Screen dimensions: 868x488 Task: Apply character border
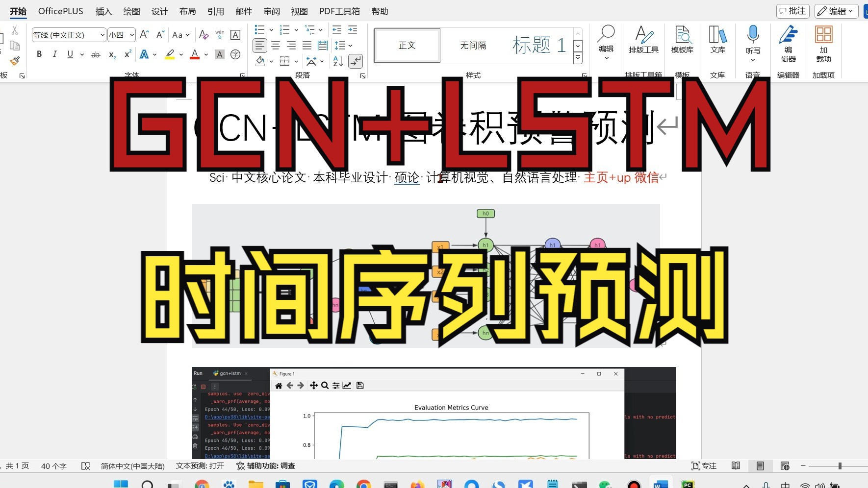[x=235, y=34]
